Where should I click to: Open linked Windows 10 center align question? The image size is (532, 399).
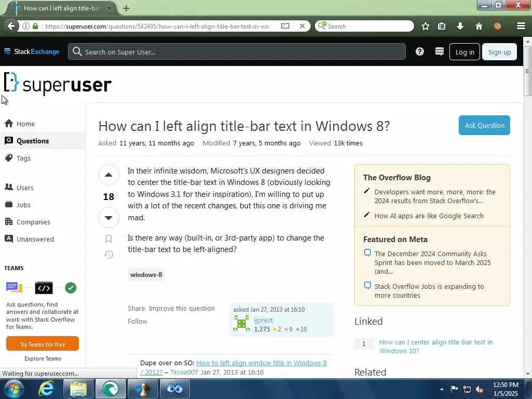coord(436,347)
